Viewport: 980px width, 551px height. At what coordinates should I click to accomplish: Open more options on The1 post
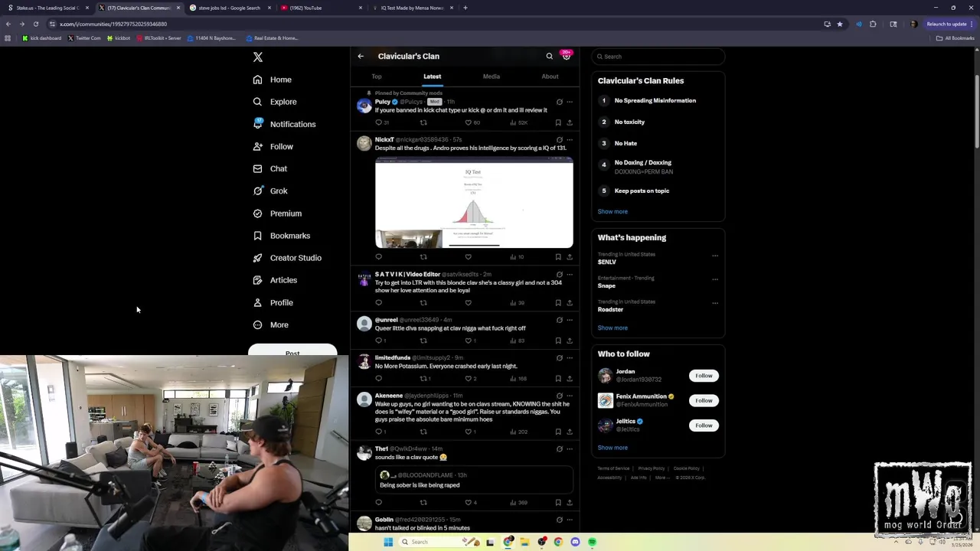570,448
